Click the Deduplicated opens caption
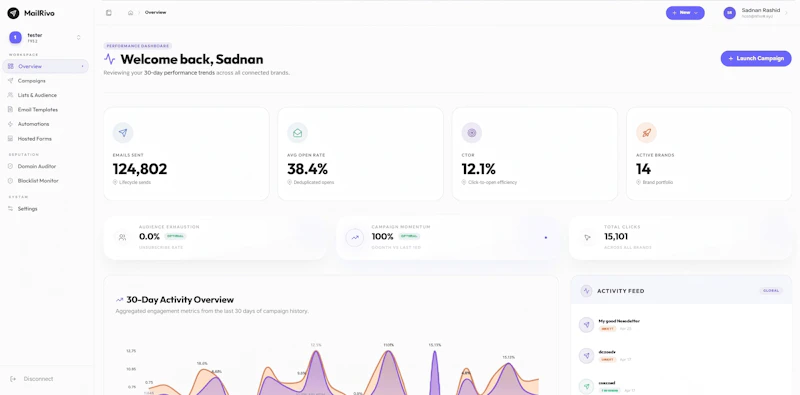Viewport: 800px width, 395px height. pyautogui.click(x=314, y=182)
